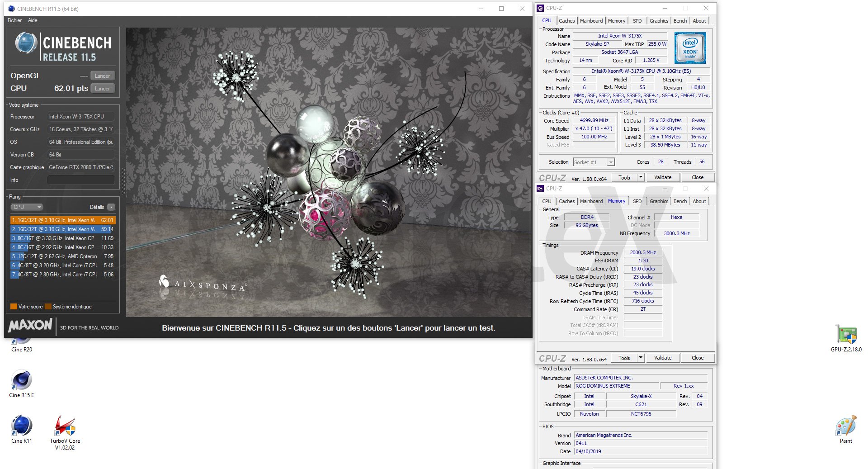Click the NB Frequency 3000.3 MHz value
Viewport: 868px width, 469px height.
(x=677, y=234)
